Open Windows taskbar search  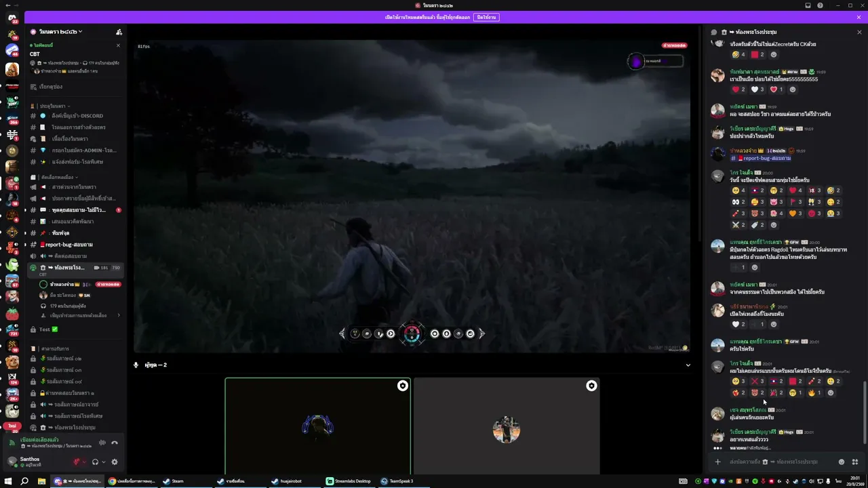[x=24, y=481]
